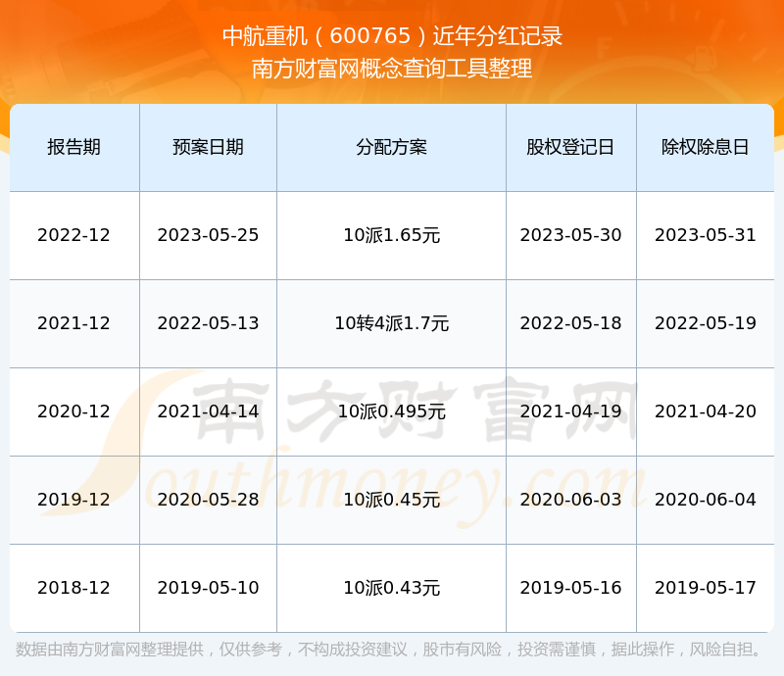The height and width of the screenshot is (676, 784).
Task: Select proposal date 2023-05-25
Action: (x=208, y=235)
